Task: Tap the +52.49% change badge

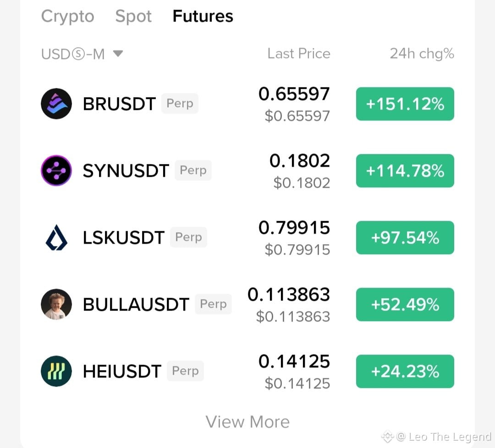Action: tap(405, 305)
